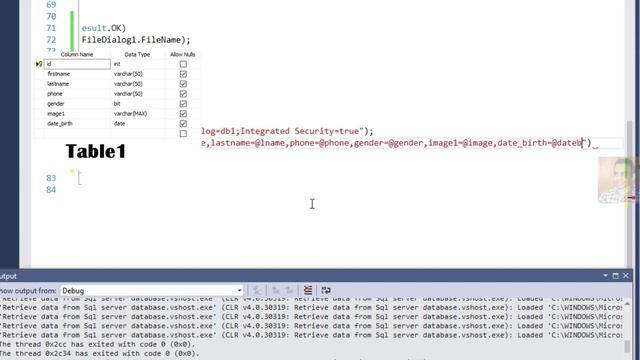Select the image1 column name cell
This screenshot has height=360, width=640.
click(x=77, y=113)
